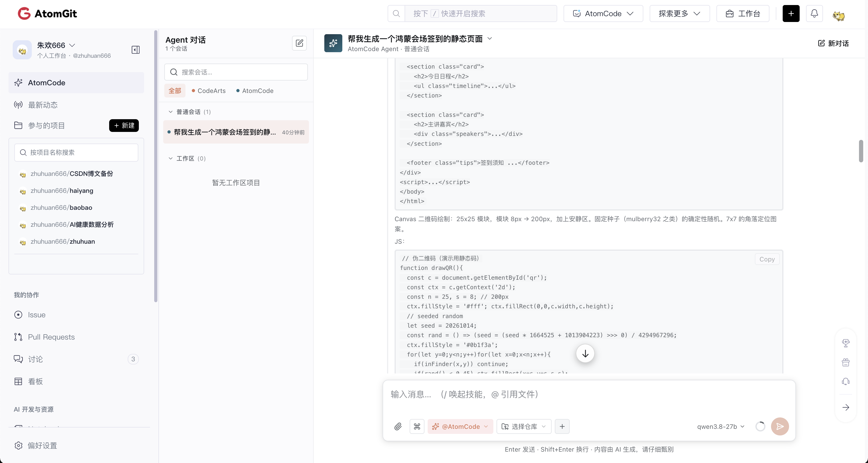Start new Agent conversation with edit icon
The image size is (868, 463).
pyautogui.click(x=299, y=43)
